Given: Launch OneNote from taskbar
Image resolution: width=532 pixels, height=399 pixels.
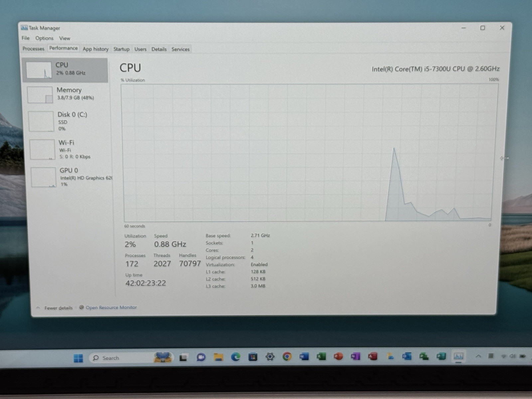Looking at the screenshot, I should pos(355,356).
